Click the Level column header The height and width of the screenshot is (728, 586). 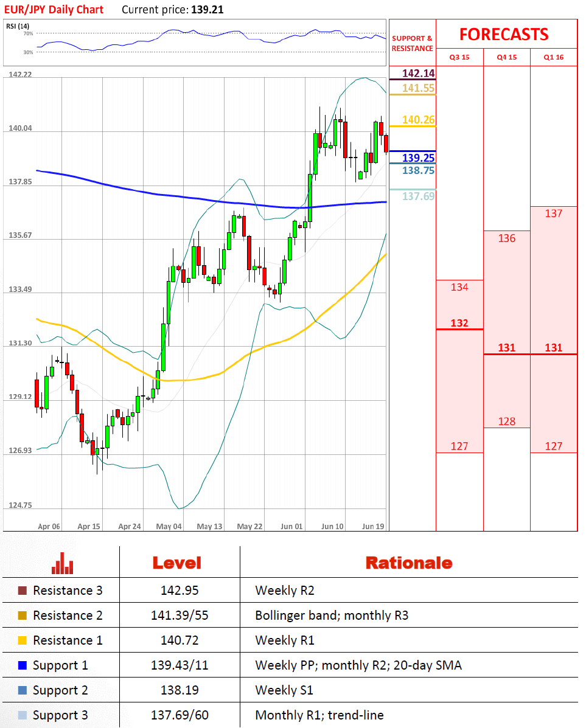pos(177,563)
